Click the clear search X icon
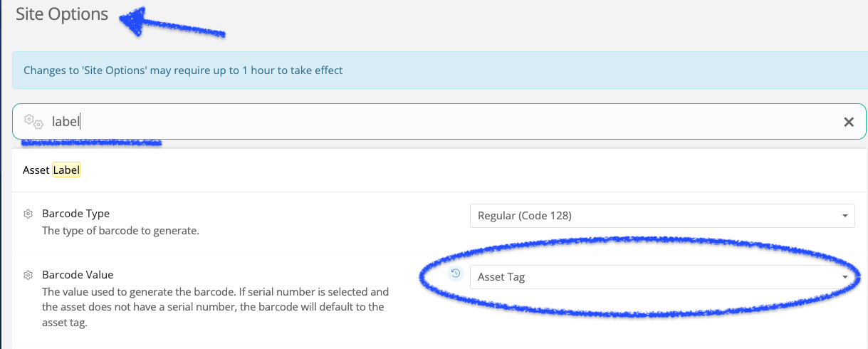Screen dimensions: 868x349 tap(848, 122)
